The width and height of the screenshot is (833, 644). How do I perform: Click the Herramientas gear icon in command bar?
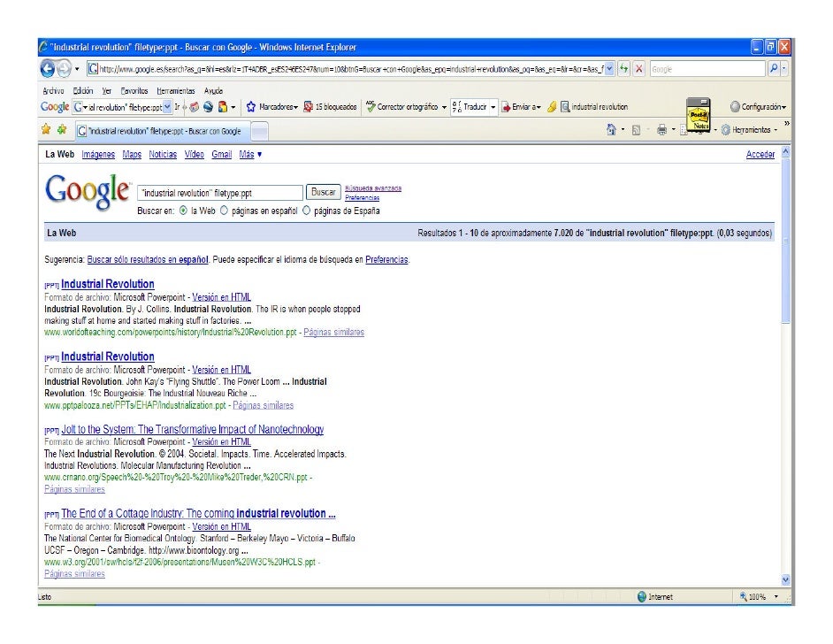pyautogui.click(x=725, y=130)
